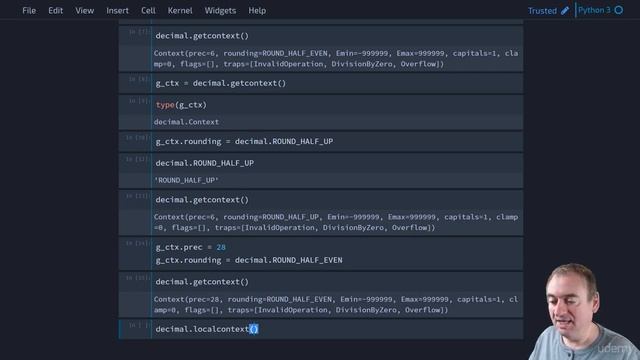Select the type(g_ctx) code cell

[x=337, y=105]
